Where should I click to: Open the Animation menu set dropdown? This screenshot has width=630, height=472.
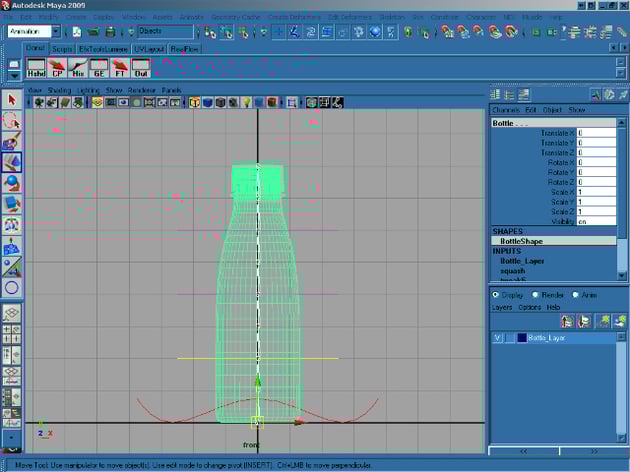34,32
